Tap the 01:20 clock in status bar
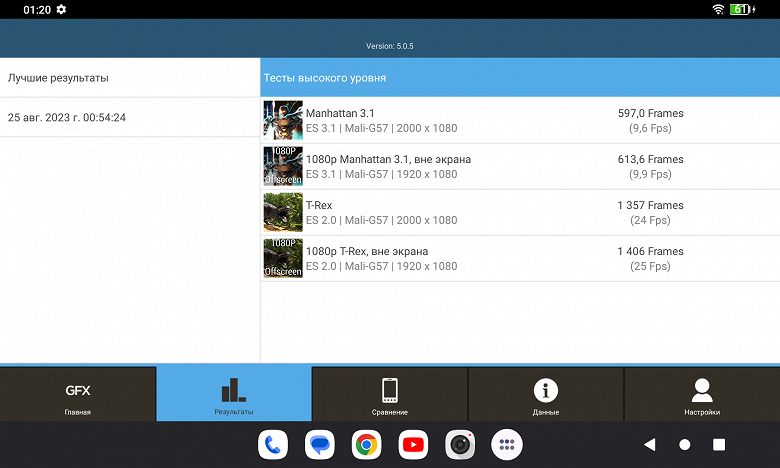The height and width of the screenshot is (468, 780). [x=37, y=10]
